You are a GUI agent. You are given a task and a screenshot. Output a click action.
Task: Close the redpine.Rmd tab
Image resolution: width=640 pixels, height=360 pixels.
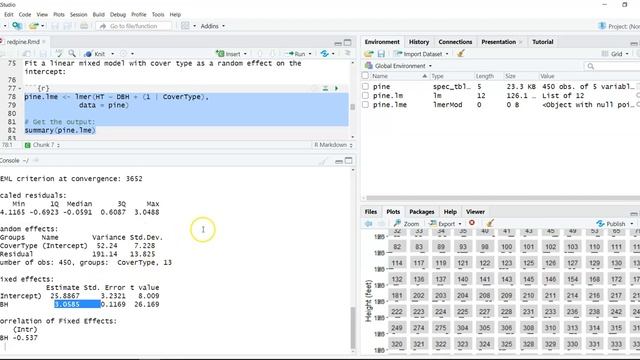point(44,42)
